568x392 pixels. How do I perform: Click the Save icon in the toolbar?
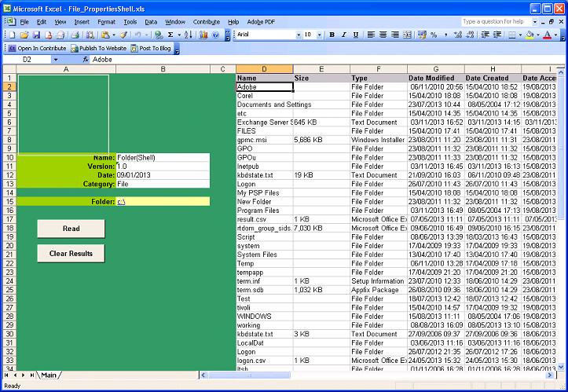[x=36, y=35]
